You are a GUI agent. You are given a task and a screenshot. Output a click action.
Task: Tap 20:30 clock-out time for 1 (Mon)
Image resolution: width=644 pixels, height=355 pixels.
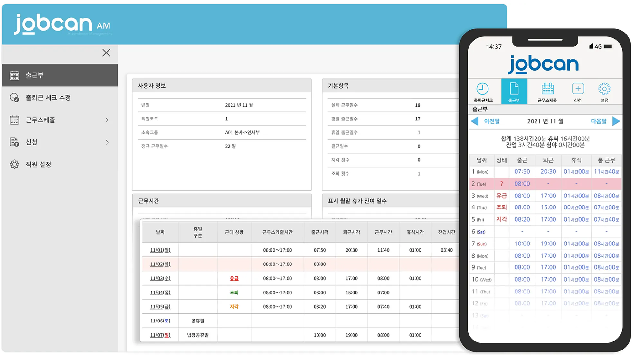pyautogui.click(x=548, y=172)
